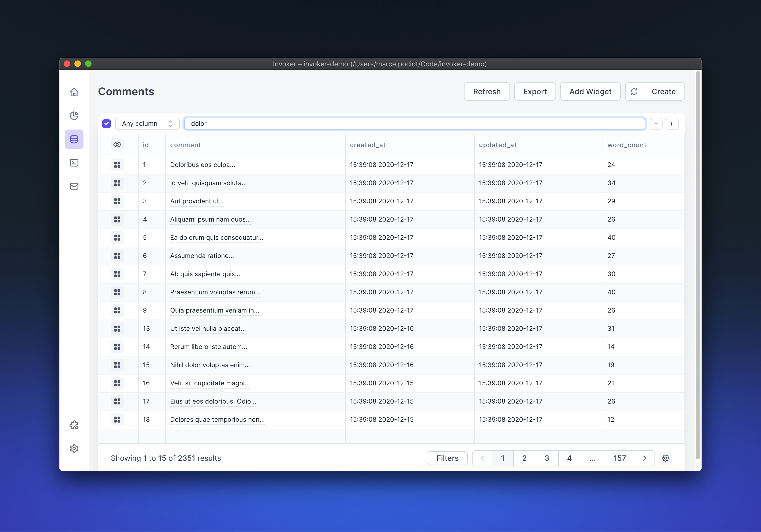Uncheck the filter enabled checkbox
The height and width of the screenshot is (532, 761).
tap(106, 124)
